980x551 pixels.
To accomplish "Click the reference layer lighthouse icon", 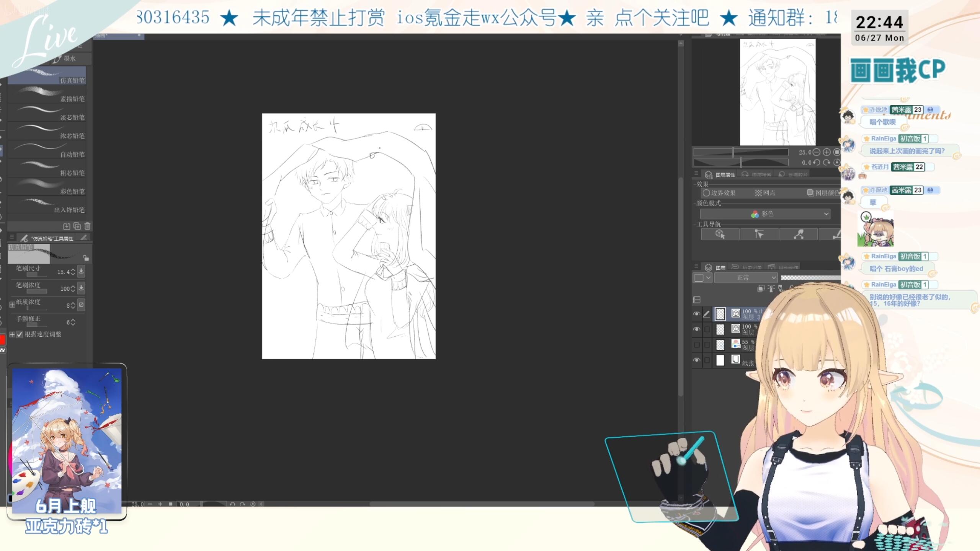I will [x=771, y=289].
